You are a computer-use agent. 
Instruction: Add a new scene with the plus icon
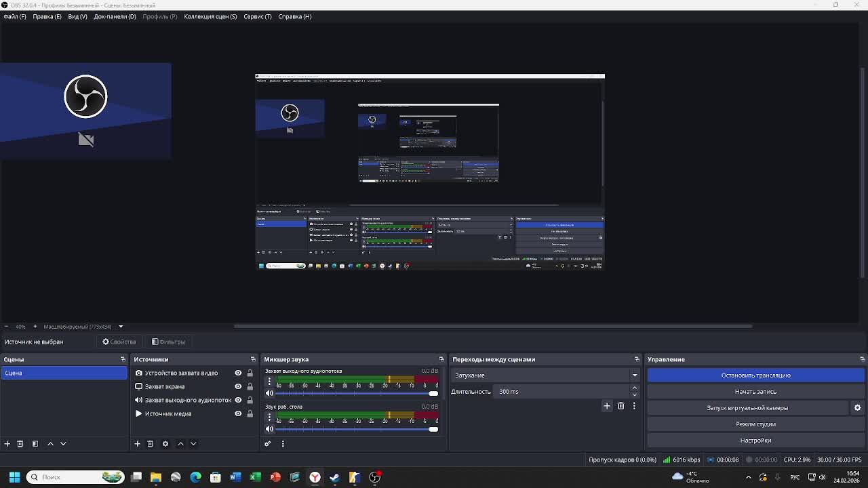(x=7, y=444)
